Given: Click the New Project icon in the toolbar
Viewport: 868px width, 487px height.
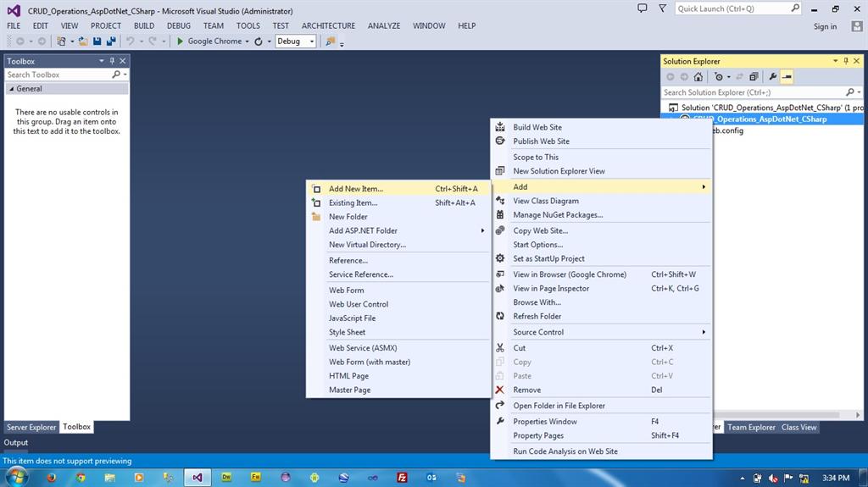Looking at the screenshot, I should 61,41.
